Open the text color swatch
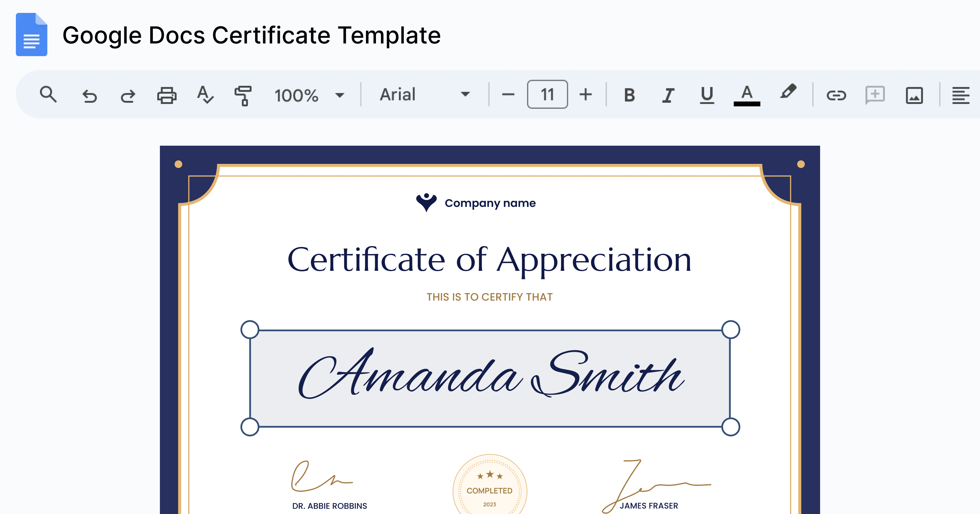The image size is (980, 514). pos(746,95)
